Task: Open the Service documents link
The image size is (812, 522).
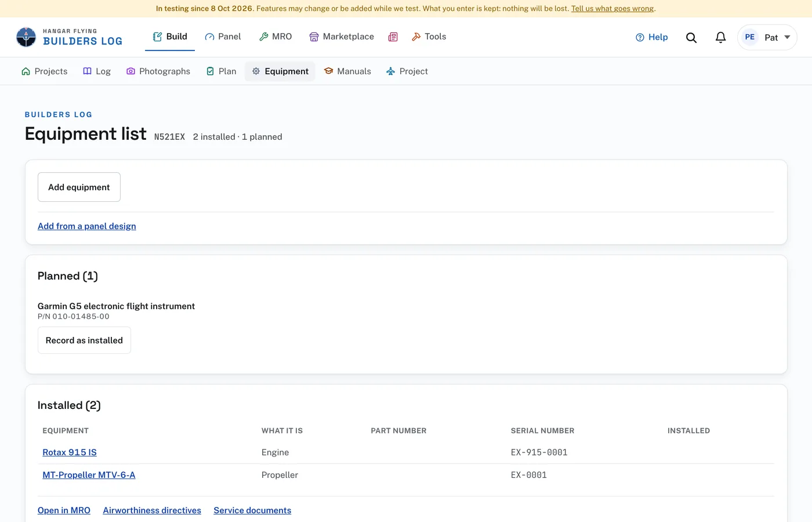Action: [252, 510]
